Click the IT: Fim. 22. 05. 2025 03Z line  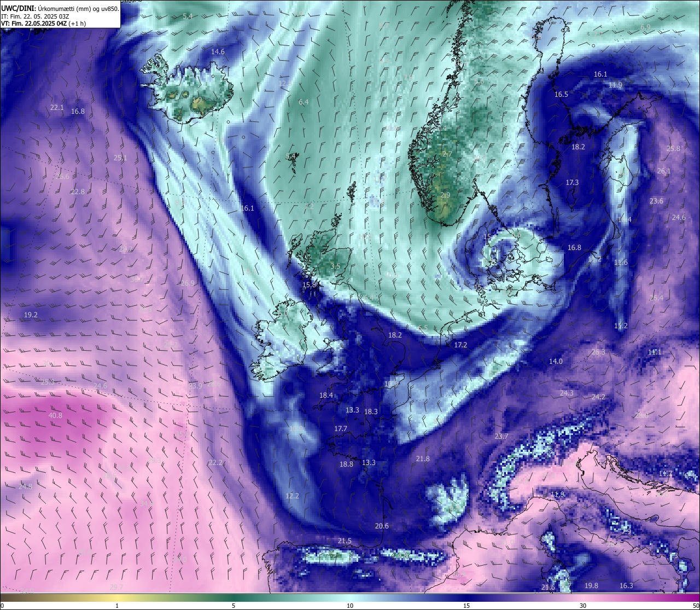point(34,16)
